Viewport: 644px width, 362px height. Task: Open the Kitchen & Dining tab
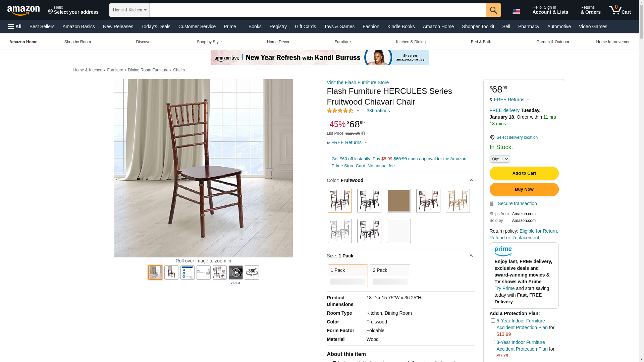(411, 42)
